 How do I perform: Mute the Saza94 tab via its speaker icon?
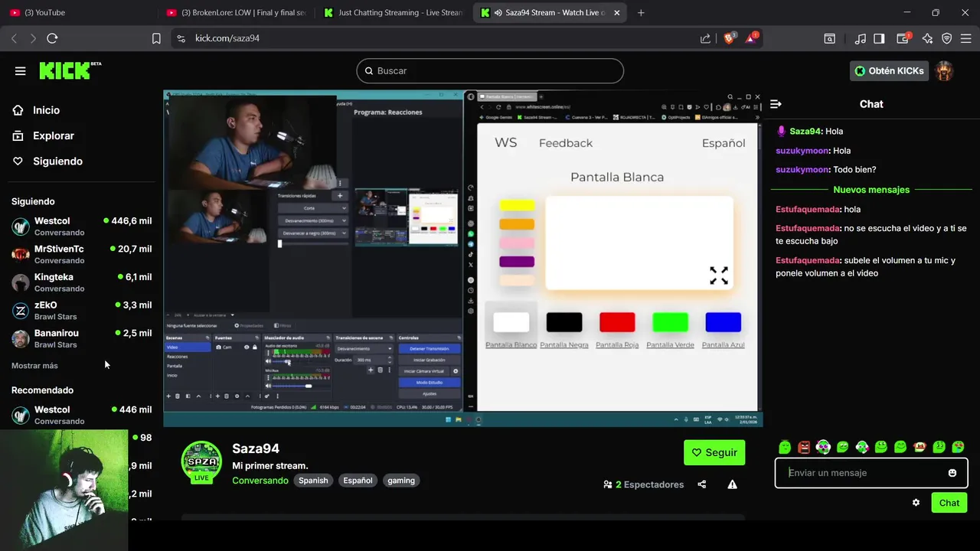(x=498, y=12)
